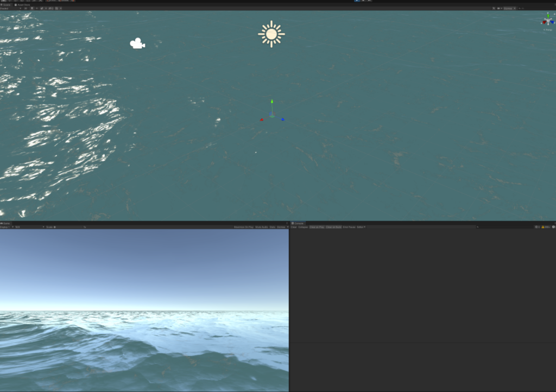Click the green Y-axis arrow of the move handle
Viewport: 556px width, 392px height.
tap(272, 102)
